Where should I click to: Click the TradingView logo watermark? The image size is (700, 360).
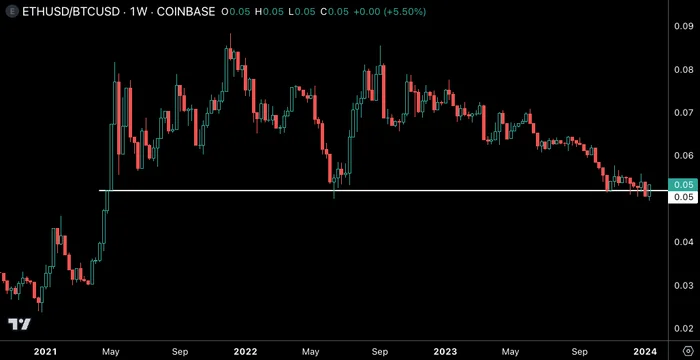coord(20,324)
